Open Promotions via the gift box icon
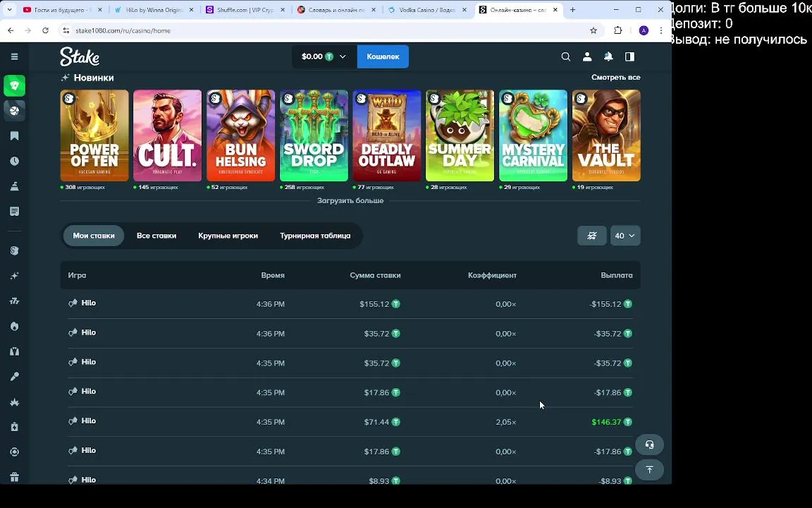Screen dimensions: 812x508 (x=15, y=477)
